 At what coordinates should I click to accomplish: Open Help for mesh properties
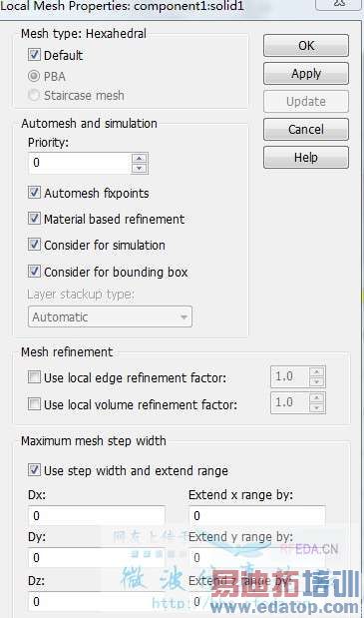click(x=306, y=158)
